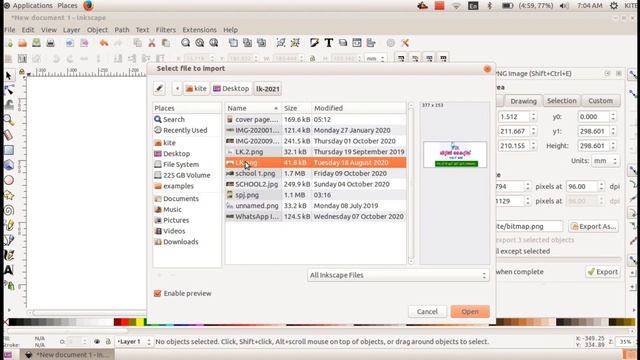Click the volume speaker icon
The width and height of the screenshot is (640, 360).
tap(564, 6)
